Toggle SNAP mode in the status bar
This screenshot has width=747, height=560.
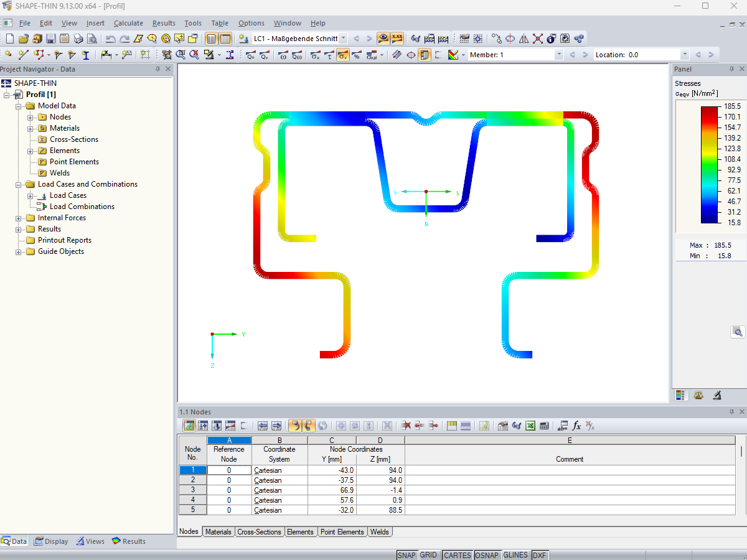tap(406, 555)
